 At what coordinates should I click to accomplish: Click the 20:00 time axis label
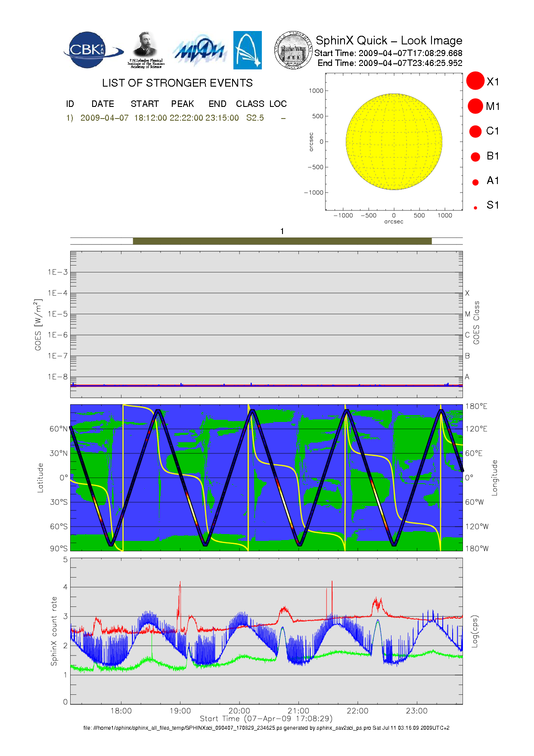point(239,711)
